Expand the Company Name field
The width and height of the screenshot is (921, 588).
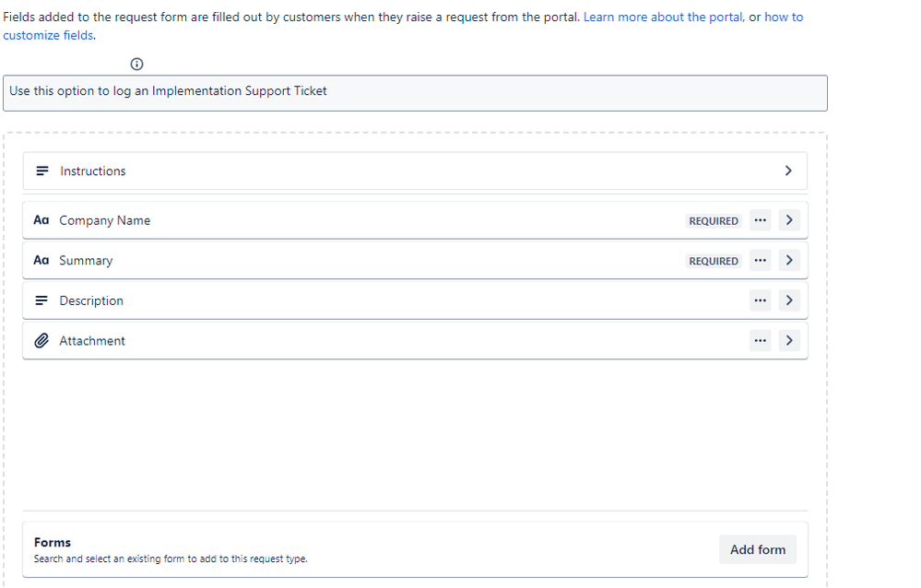789,220
